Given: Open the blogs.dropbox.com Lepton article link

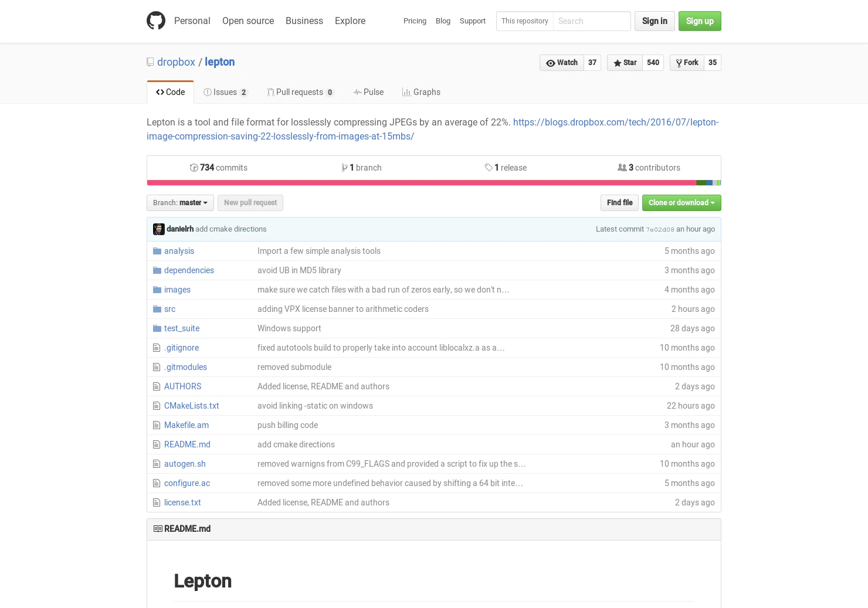Looking at the screenshot, I should pyautogui.click(x=433, y=129).
